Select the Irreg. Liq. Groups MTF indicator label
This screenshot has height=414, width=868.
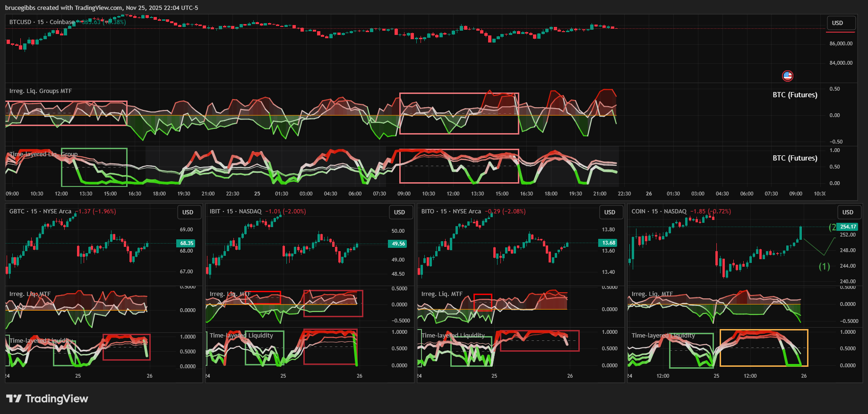[41, 91]
